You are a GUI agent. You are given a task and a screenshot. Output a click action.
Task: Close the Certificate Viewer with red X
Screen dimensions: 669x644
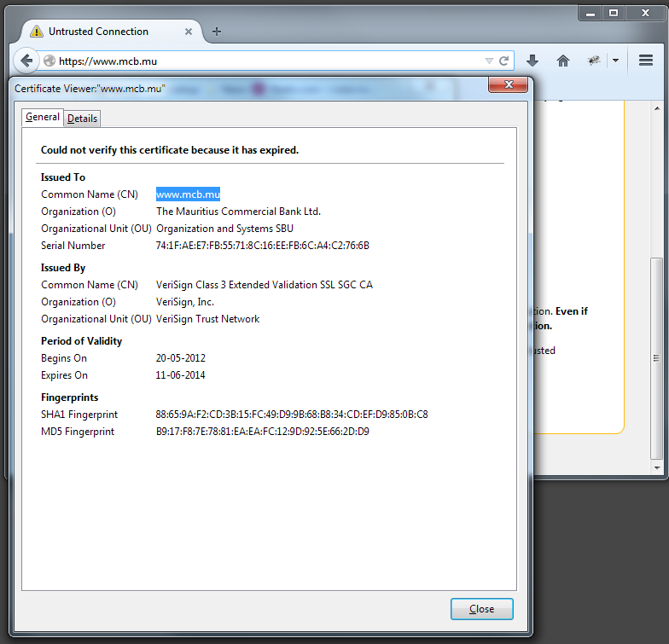click(x=510, y=85)
